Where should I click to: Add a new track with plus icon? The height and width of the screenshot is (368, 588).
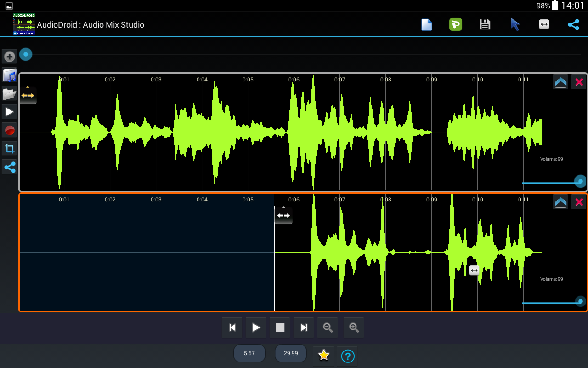pyautogui.click(x=9, y=57)
